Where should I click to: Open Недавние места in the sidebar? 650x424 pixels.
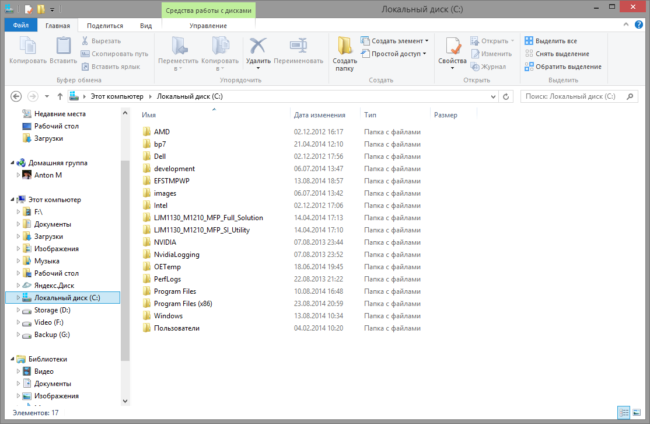pos(60,114)
